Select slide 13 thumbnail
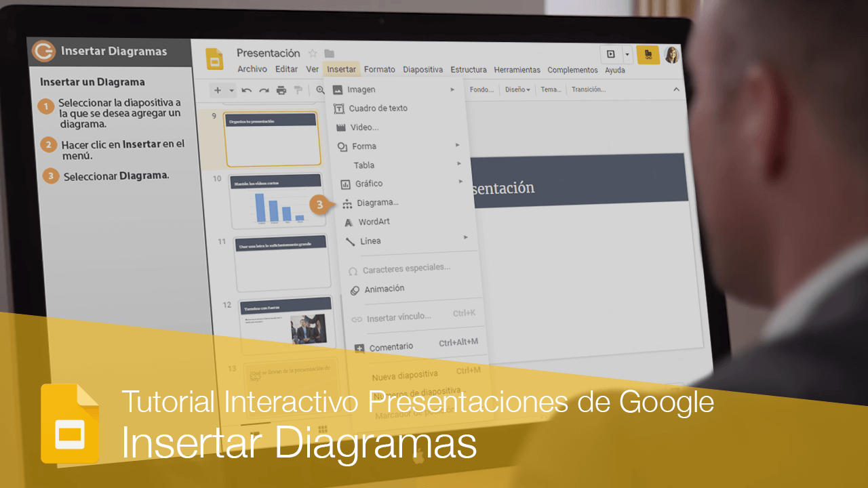Screen dimensions: 868x488 tap(290, 386)
